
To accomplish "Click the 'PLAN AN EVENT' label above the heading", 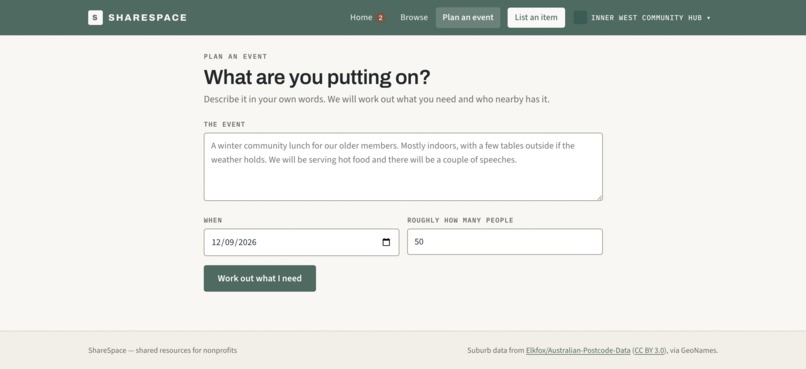I will click(235, 57).
